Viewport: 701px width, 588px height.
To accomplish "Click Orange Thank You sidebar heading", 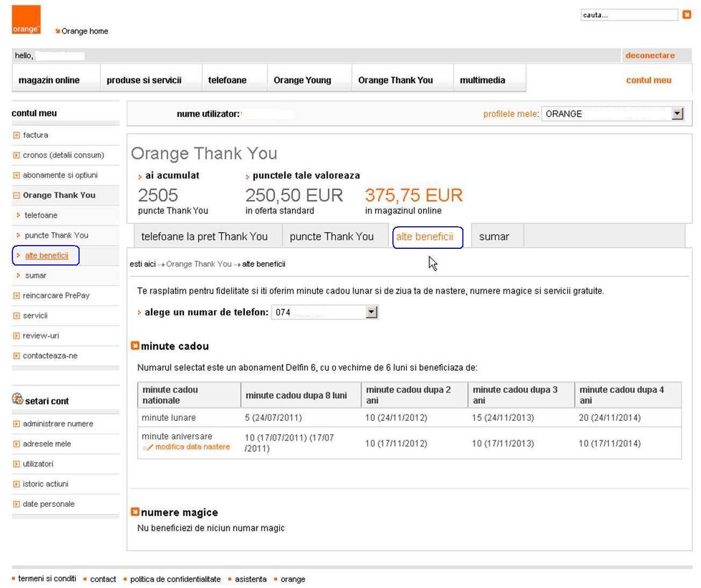I will point(59,195).
